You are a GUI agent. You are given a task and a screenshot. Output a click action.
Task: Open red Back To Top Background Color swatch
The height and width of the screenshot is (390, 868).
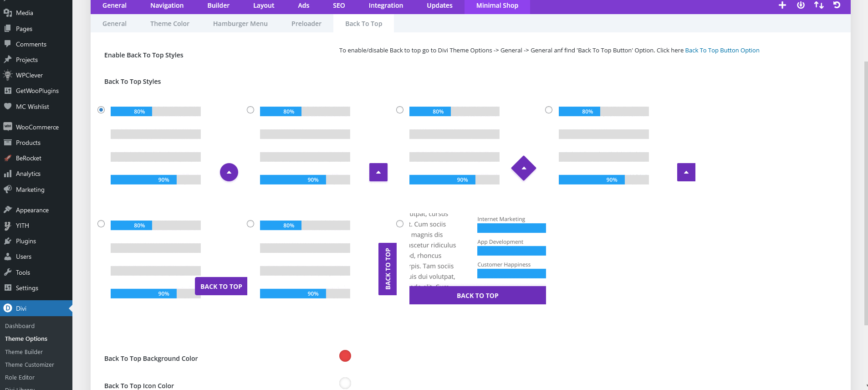pyautogui.click(x=345, y=356)
